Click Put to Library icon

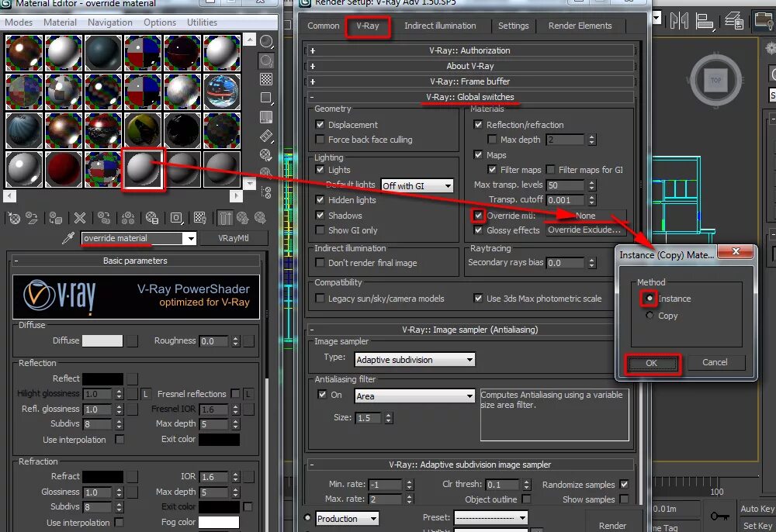click(x=152, y=218)
